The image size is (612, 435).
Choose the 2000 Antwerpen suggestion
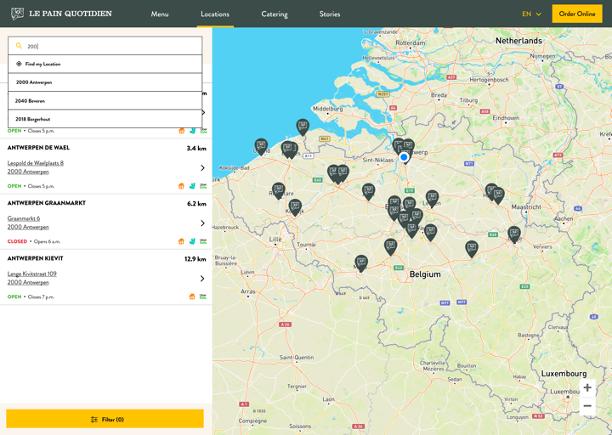tap(105, 82)
